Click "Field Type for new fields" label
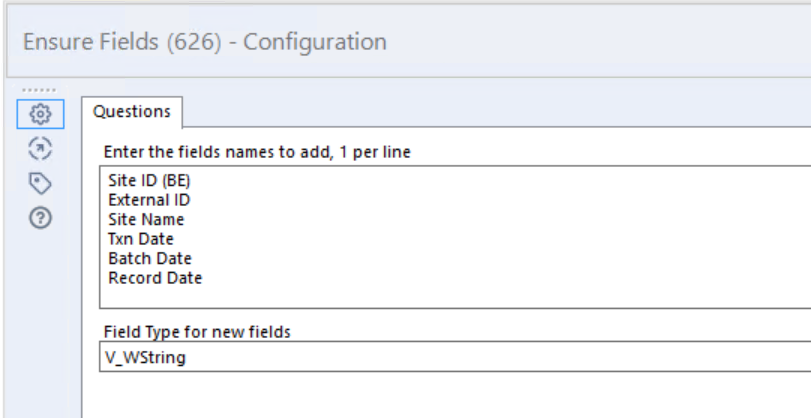Image resolution: width=811 pixels, height=418 pixels. pos(197,332)
